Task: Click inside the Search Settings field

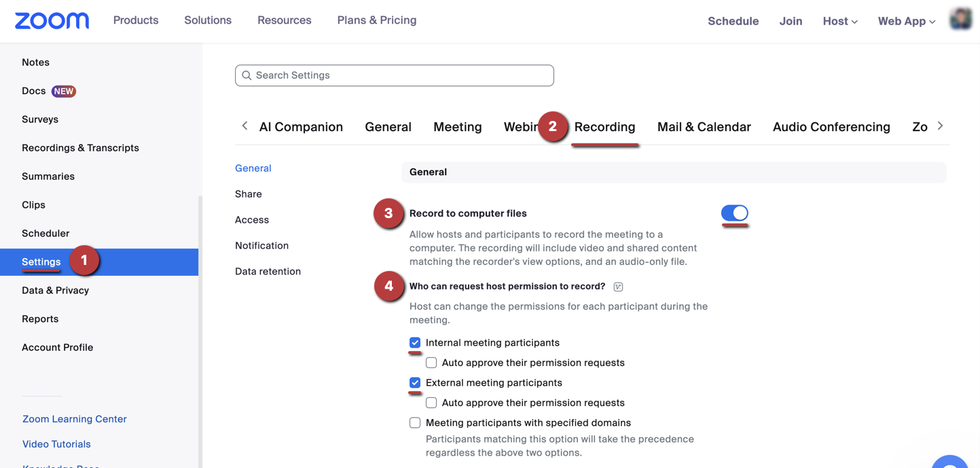Action: click(x=394, y=75)
